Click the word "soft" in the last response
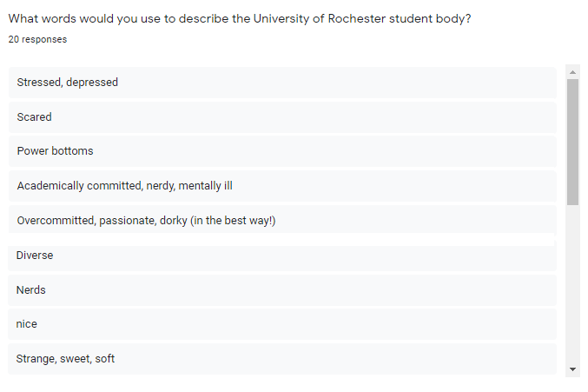 104,358
